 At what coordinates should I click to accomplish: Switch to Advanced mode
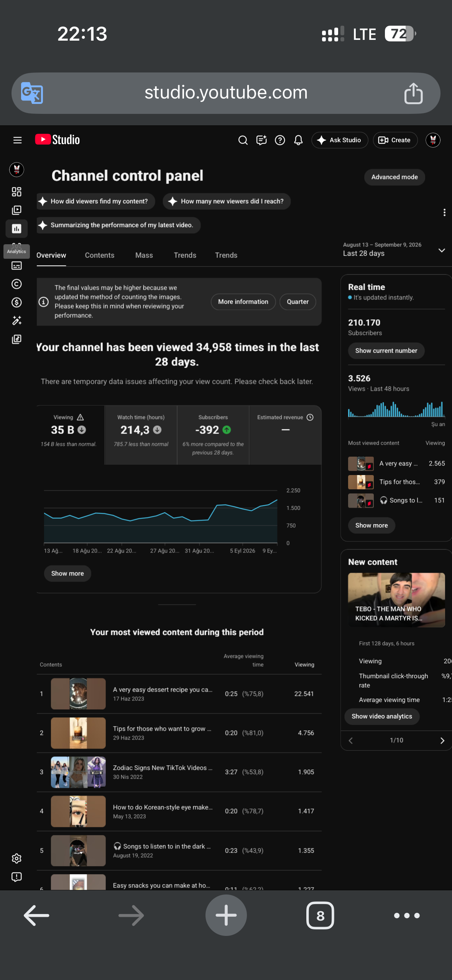coord(394,177)
